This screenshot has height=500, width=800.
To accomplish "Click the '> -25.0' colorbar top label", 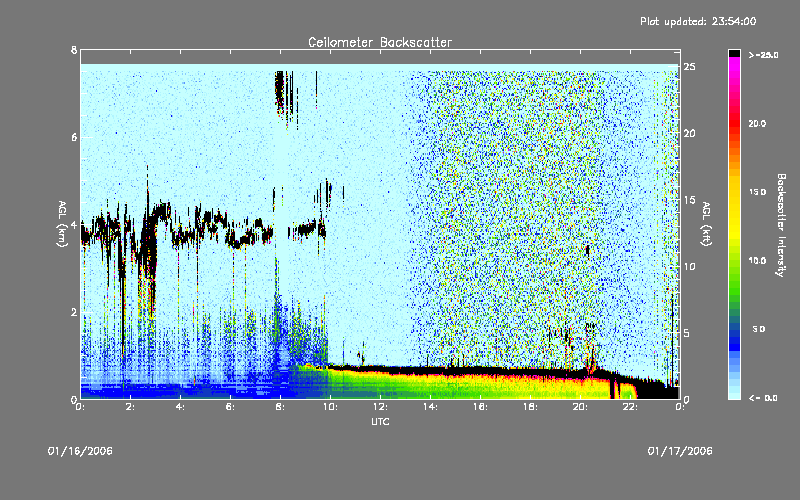I will [x=763, y=55].
